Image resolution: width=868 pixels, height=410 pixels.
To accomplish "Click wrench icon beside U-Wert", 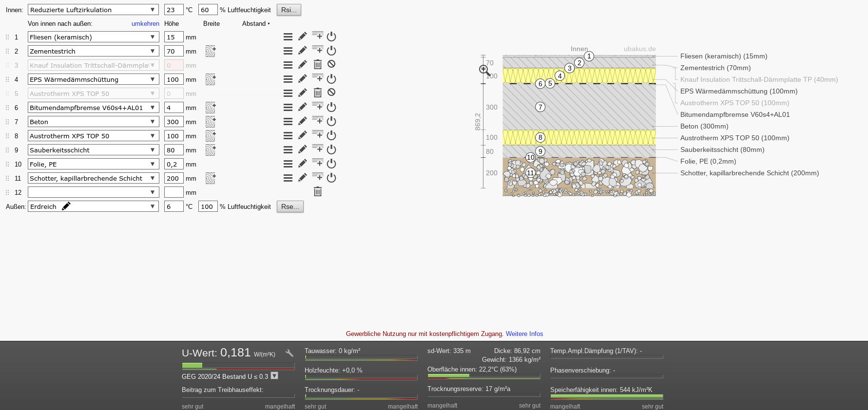I will click(x=289, y=354).
